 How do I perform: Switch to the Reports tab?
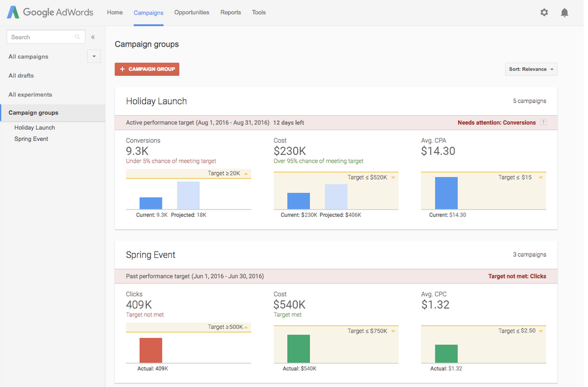[x=230, y=12]
